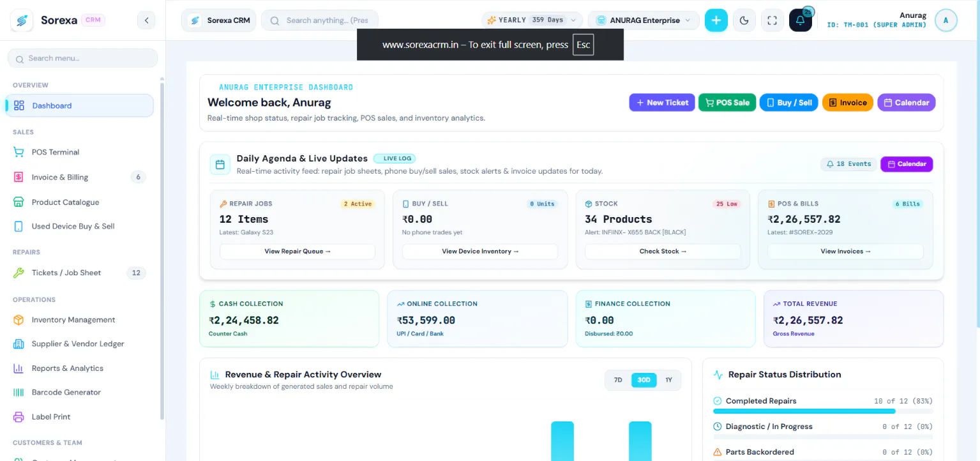The image size is (980, 461).
Task: Click the POS Terminal cart icon
Action: [19, 152]
